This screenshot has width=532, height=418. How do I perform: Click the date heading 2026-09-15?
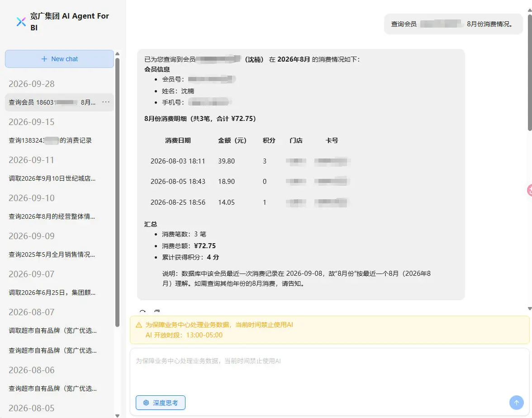[x=32, y=122]
